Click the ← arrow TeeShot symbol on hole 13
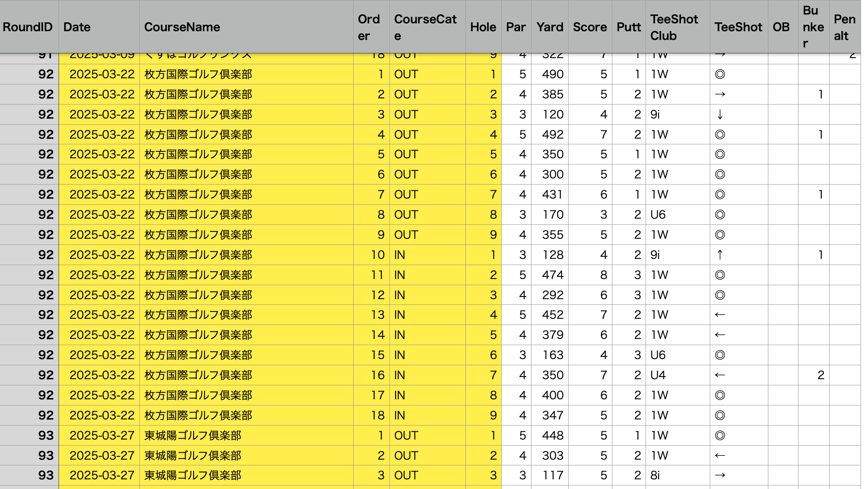 [720, 314]
